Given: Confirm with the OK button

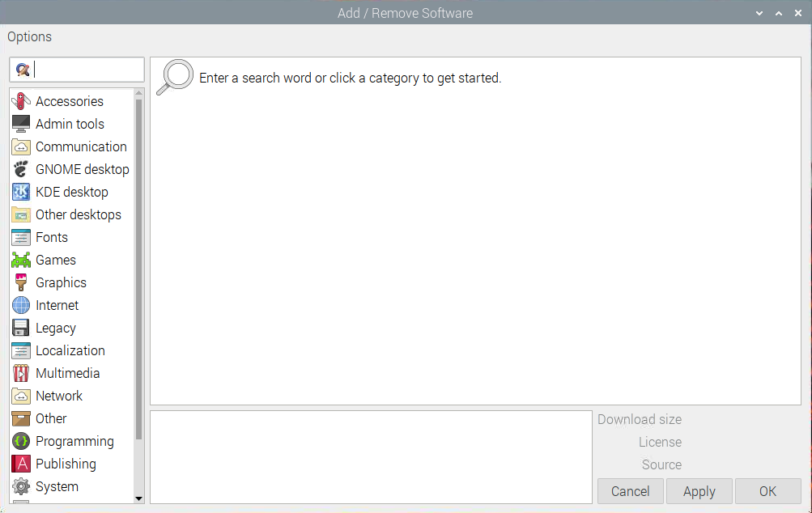Looking at the screenshot, I should (x=768, y=491).
